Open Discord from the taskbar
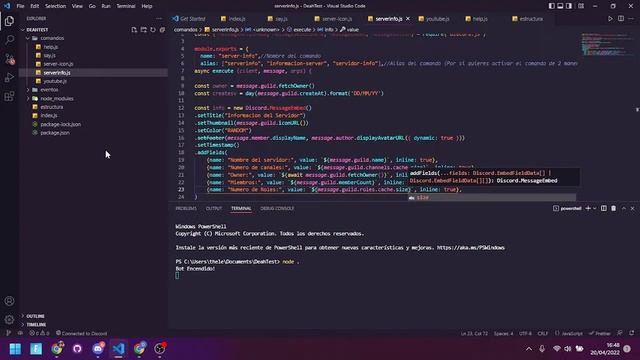Image resolution: width=640 pixels, height=360 pixels. 98,349
